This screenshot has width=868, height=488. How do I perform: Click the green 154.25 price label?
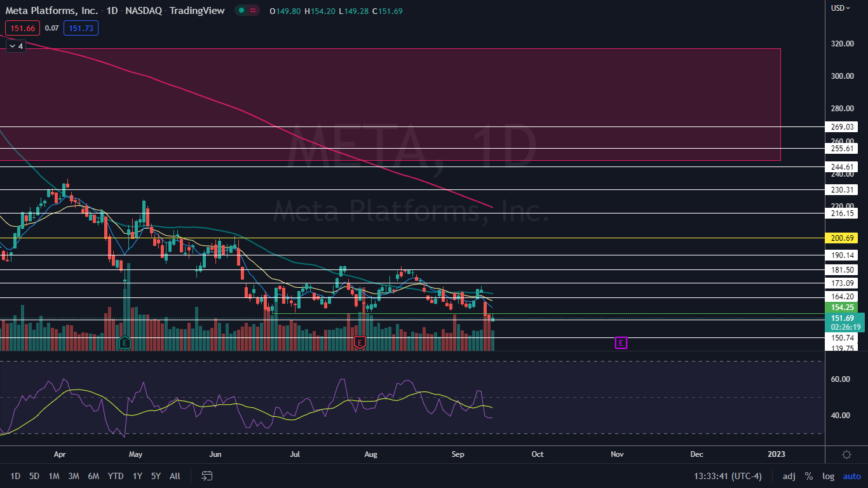841,308
